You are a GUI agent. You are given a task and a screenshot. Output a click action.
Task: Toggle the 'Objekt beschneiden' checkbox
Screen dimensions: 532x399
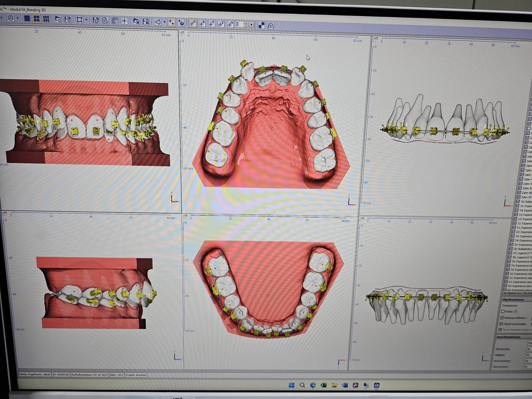pos(501,324)
